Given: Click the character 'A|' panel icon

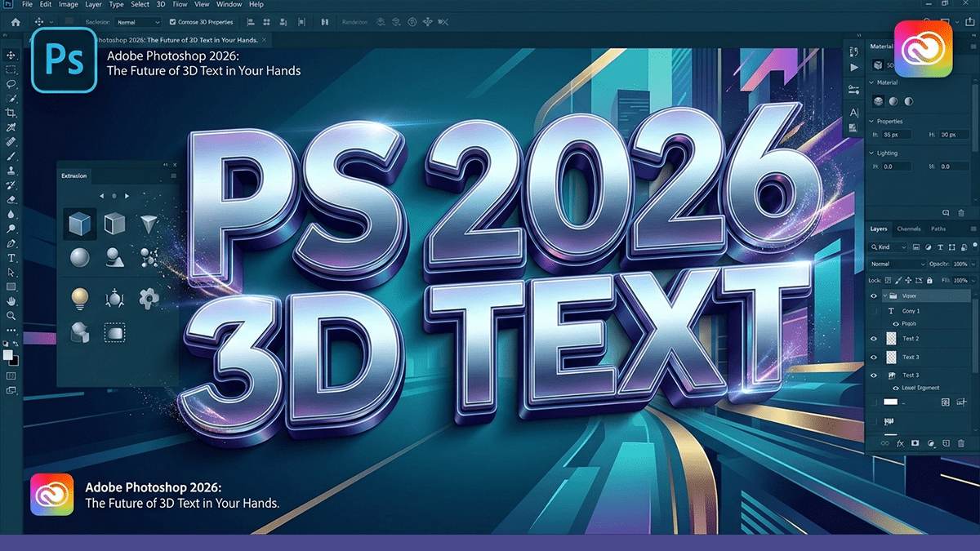Looking at the screenshot, I should [854, 113].
